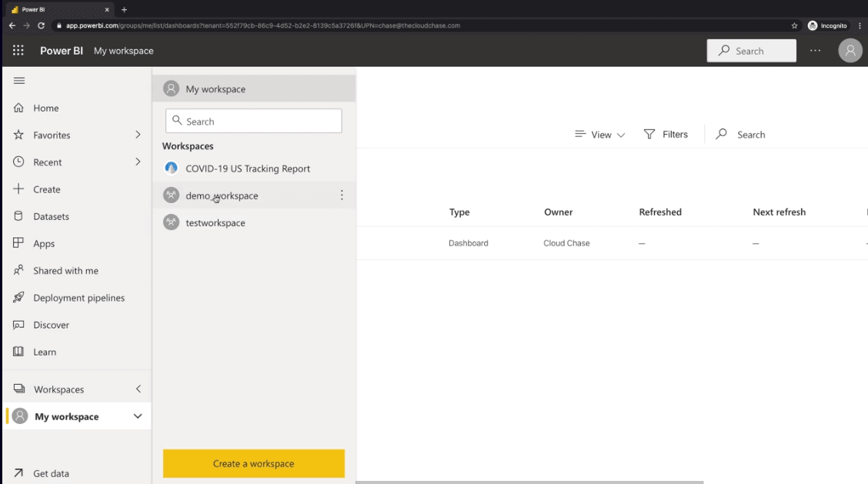Select My workspace in the flyout header
The height and width of the screenshot is (484, 868).
click(253, 88)
